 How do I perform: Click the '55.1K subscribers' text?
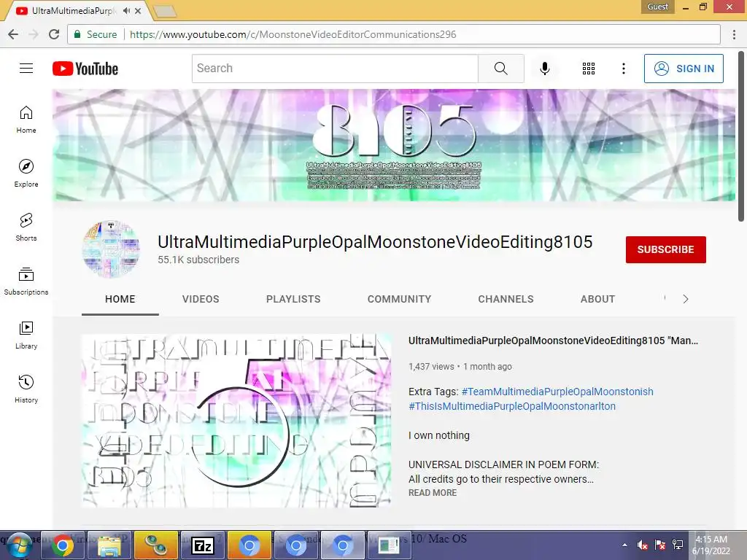click(x=198, y=260)
